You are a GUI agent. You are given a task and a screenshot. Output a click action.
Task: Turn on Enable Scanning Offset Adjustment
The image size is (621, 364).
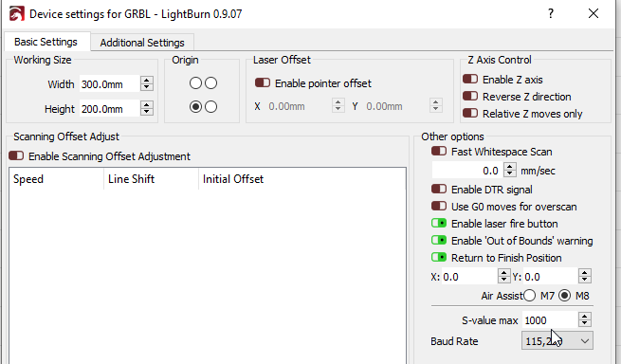[16, 155]
